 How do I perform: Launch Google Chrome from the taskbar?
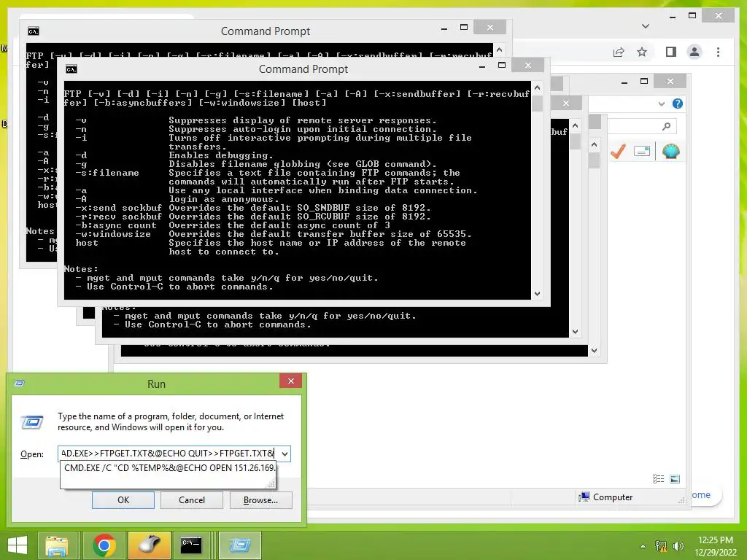(104, 545)
